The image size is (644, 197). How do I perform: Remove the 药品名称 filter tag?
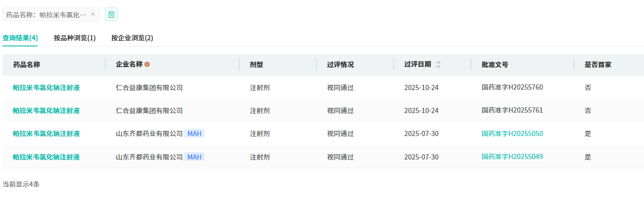point(93,14)
